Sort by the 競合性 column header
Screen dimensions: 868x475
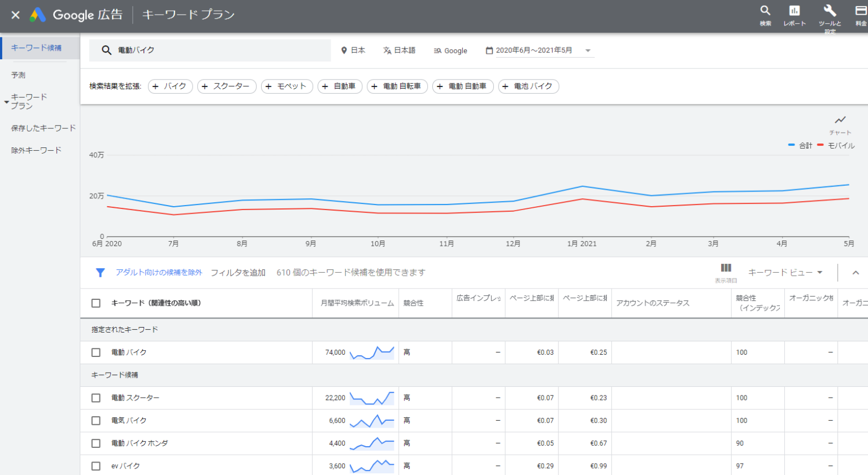[x=413, y=303]
